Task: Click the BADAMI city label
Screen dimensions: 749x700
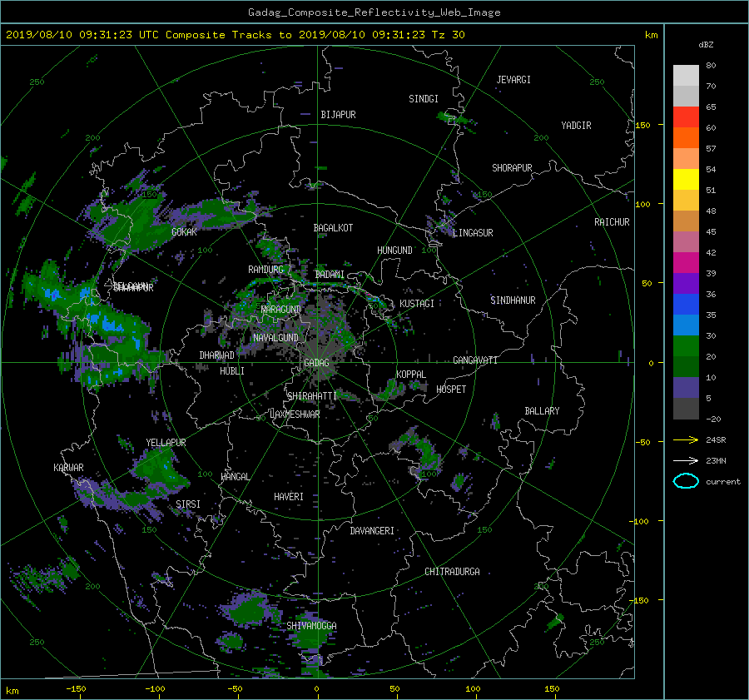Action: click(330, 275)
